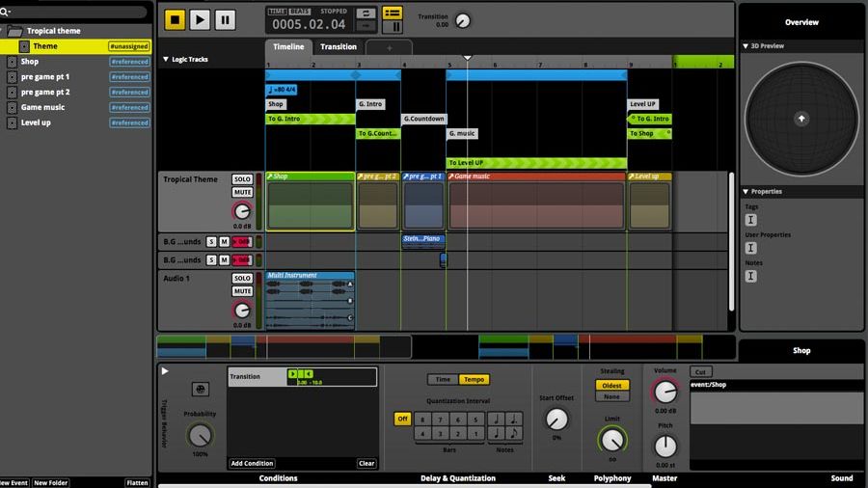Click the Notes text edit icon
868x488 pixels.
pos(750,276)
